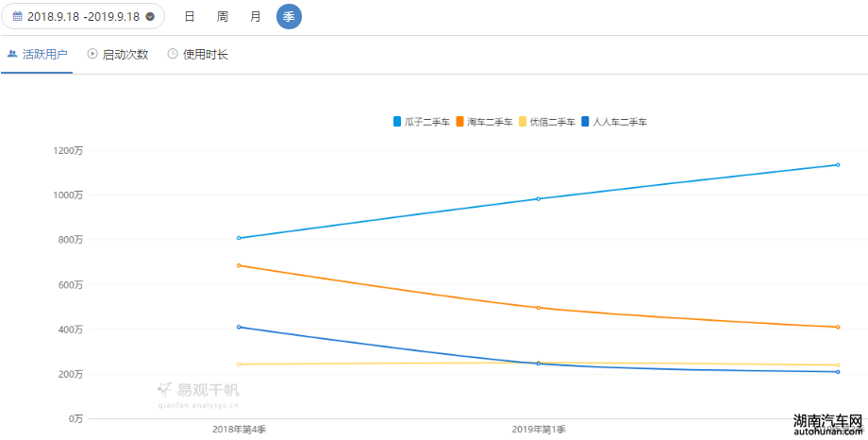Switch to the 启动次数 tab

click(x=118, y=55)
